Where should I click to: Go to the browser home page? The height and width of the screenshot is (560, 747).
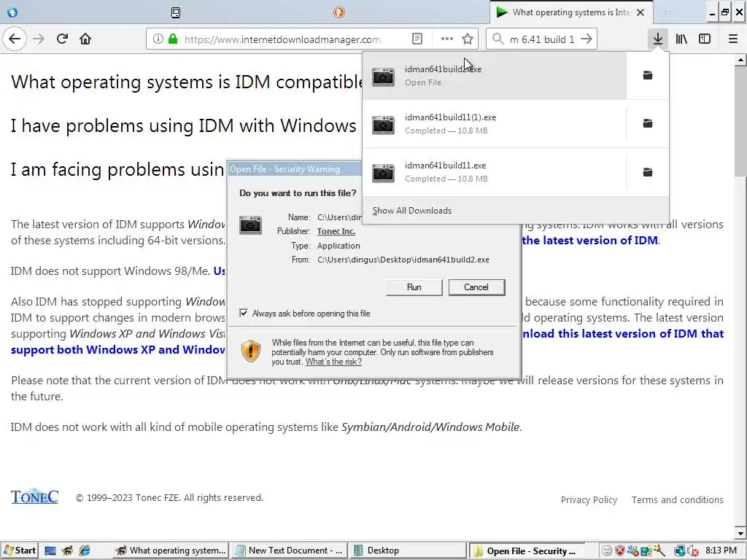(x=85, y=39)
